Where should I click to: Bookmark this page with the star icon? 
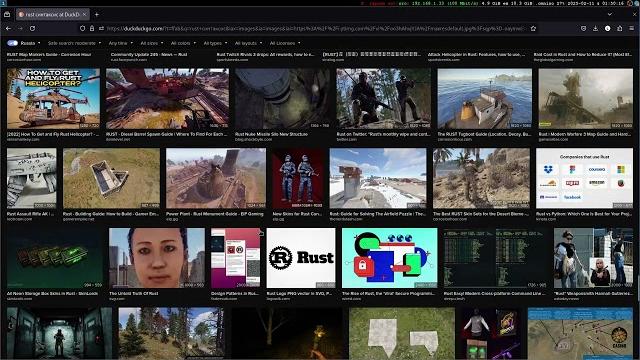pos(533,29)
